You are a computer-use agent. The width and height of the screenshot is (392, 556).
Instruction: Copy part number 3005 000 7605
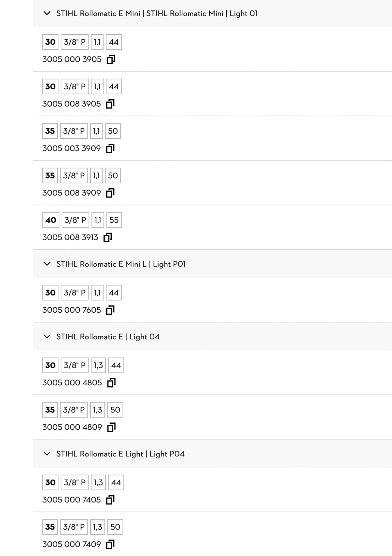(x=110, y=310)
